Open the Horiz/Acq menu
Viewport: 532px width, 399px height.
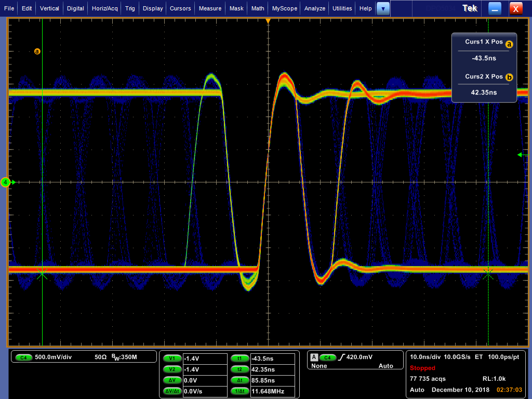point(105,8)
